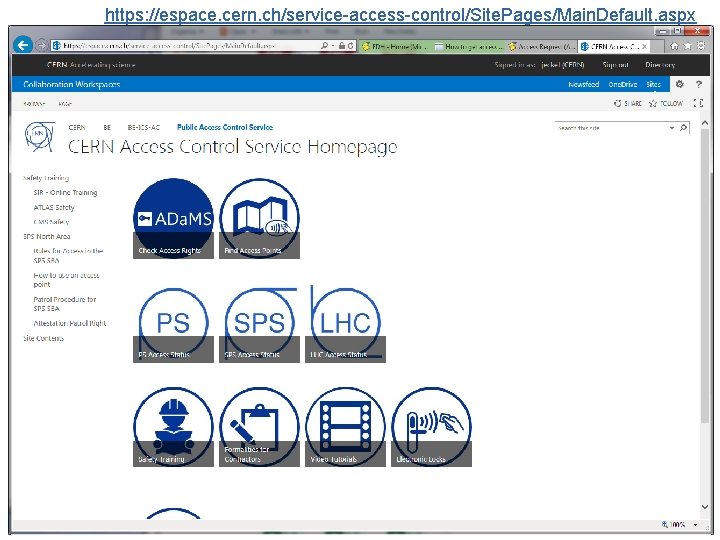Click the browser back arrow button
720x540 pixels.
click(x=22, y=45)
